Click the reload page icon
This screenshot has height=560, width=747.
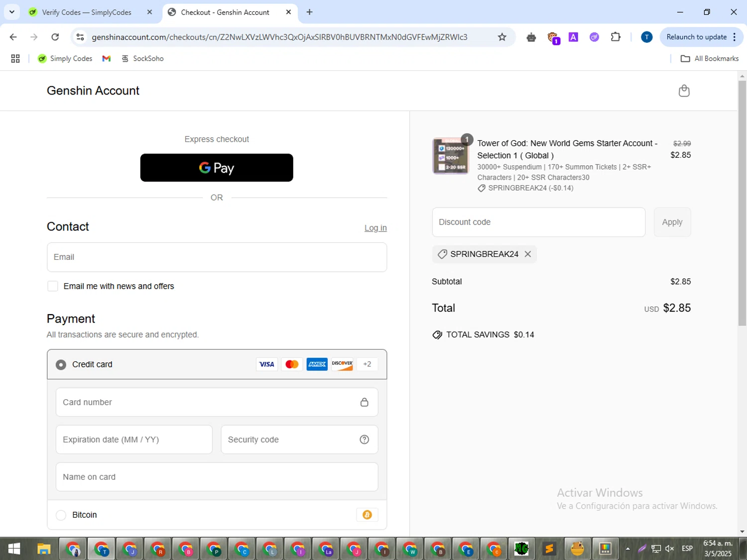(55, 37)
